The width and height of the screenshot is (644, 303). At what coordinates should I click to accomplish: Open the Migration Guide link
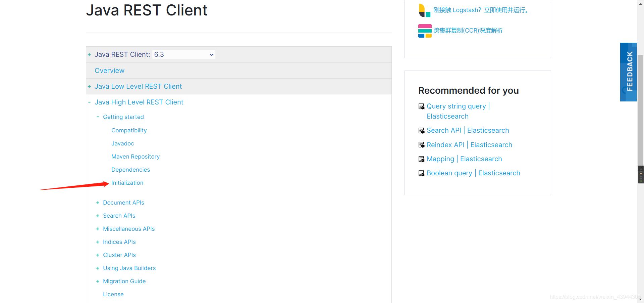point(124,281)
